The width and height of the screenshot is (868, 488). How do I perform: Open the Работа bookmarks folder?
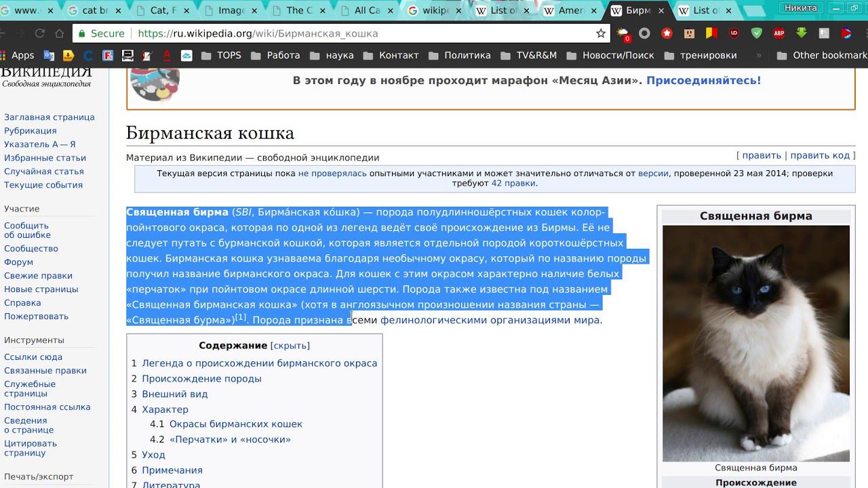(275, 56)
